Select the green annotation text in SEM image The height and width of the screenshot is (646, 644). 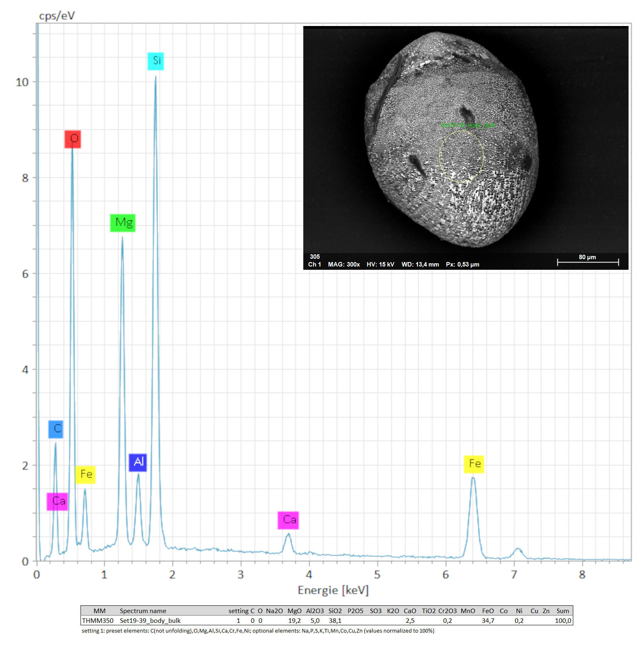pyautogui.click(x=468, y=125)
